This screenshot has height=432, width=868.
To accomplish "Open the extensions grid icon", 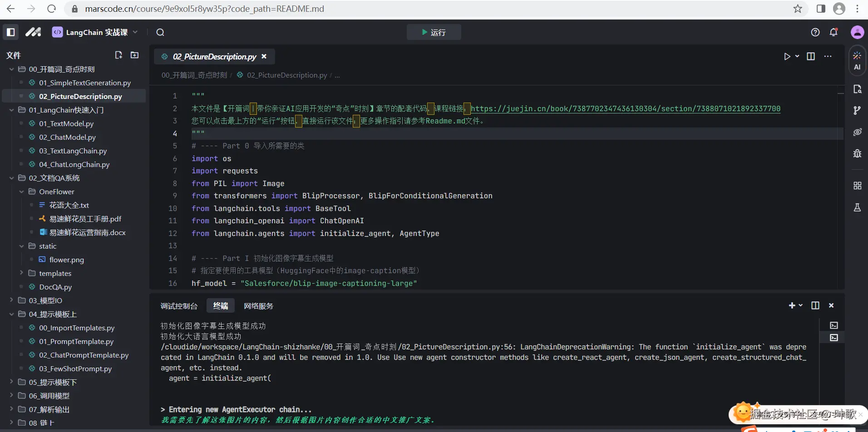I will coord(857,186).
